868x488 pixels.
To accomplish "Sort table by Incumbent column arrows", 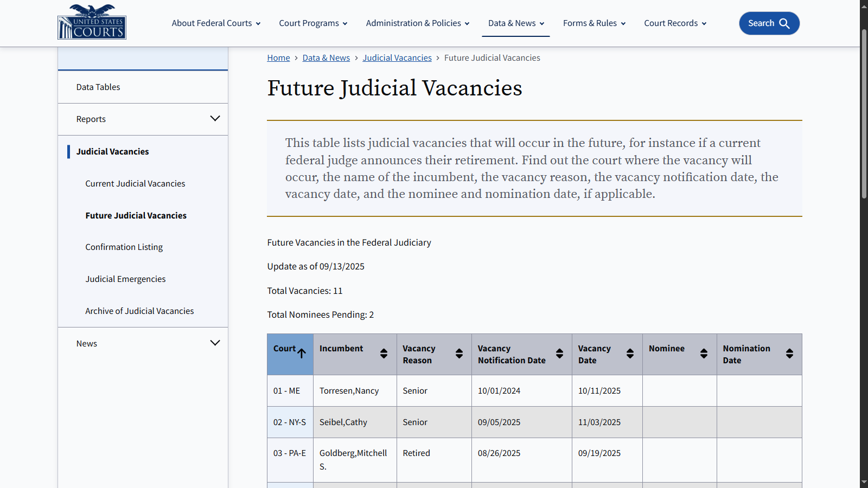I will coord(384,354).
